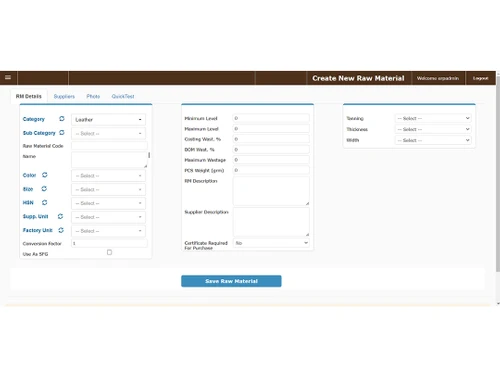The height and width of the screenshot is (375, 500).
Task: Click the Raw Material Code input field
Action: 109,146
